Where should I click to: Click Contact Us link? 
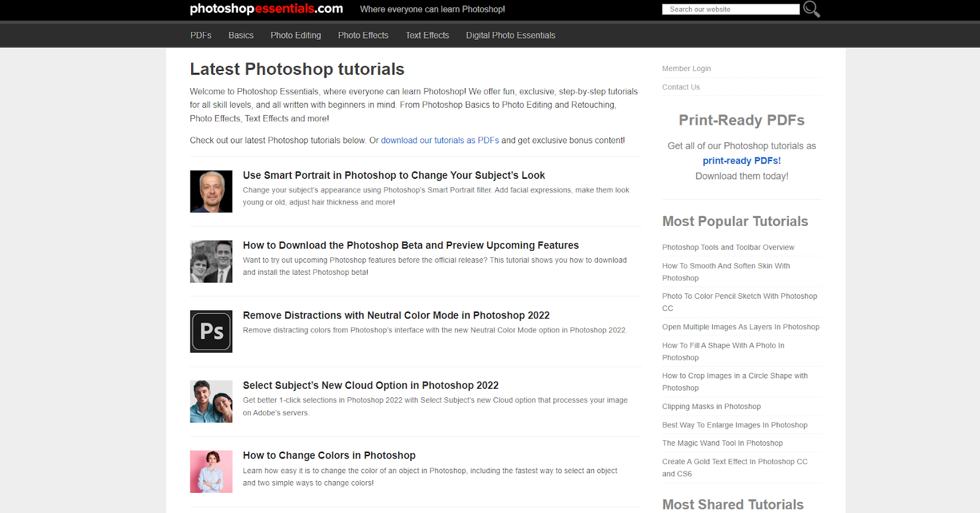click(x=681, y=87)
